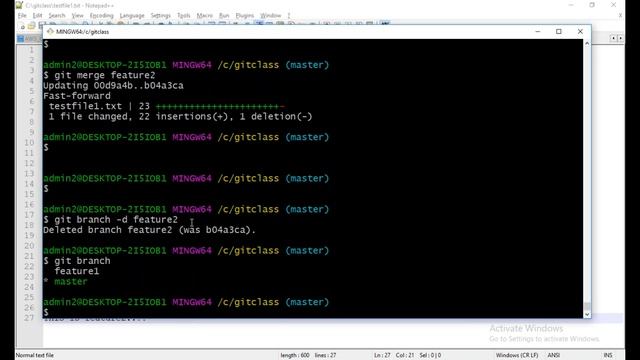Click the Open file folder icon in Notepad++
Screen dimensions: 640x360
point(31,26)
